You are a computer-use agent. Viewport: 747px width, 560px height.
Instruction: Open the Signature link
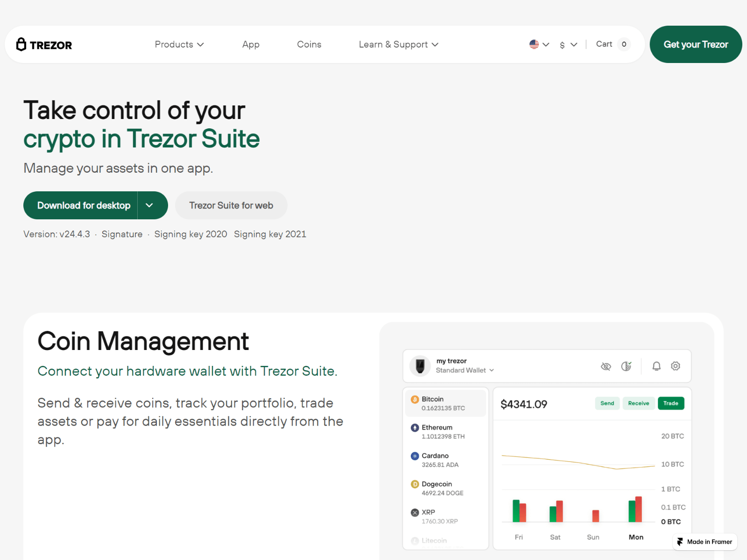pyautogui.click(x=122, y=234)
